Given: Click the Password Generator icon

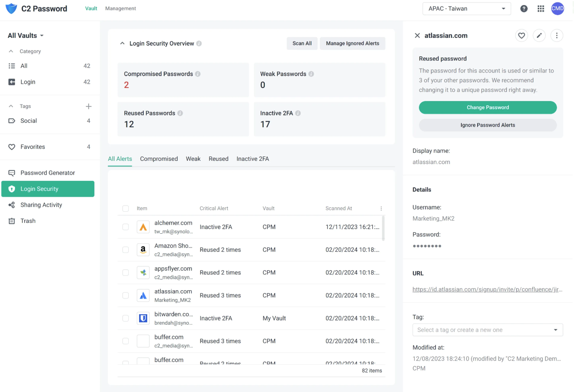Looking at the screenshot, I should (12, 173).
